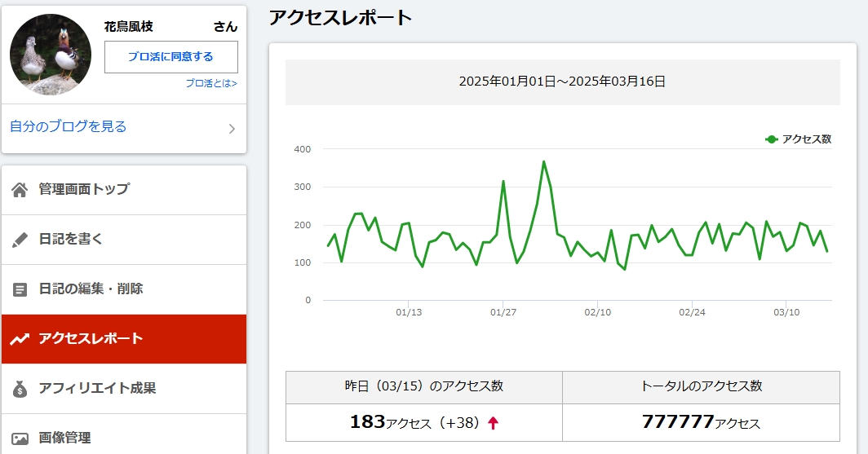Click the chart icon beside アクセスレポート
This screenshot has width=868, height=454.
[x=20, y=339]
